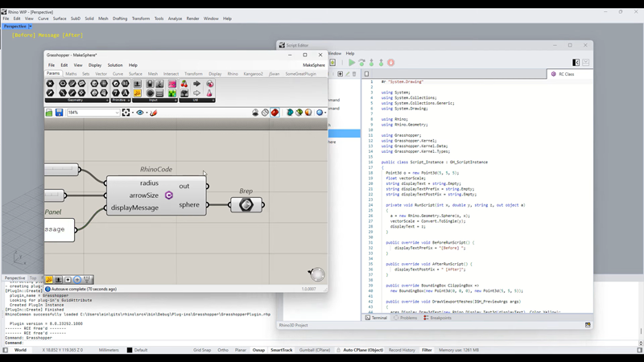Viewport: 644px width, 362px height.
Task: Expand the Util panel category bar
Action: click(197, 100)
